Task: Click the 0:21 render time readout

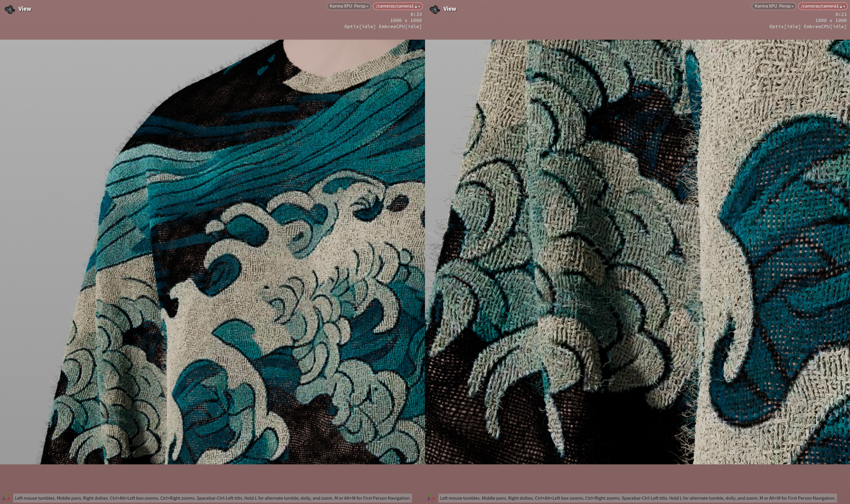Action: coord(841,14)
